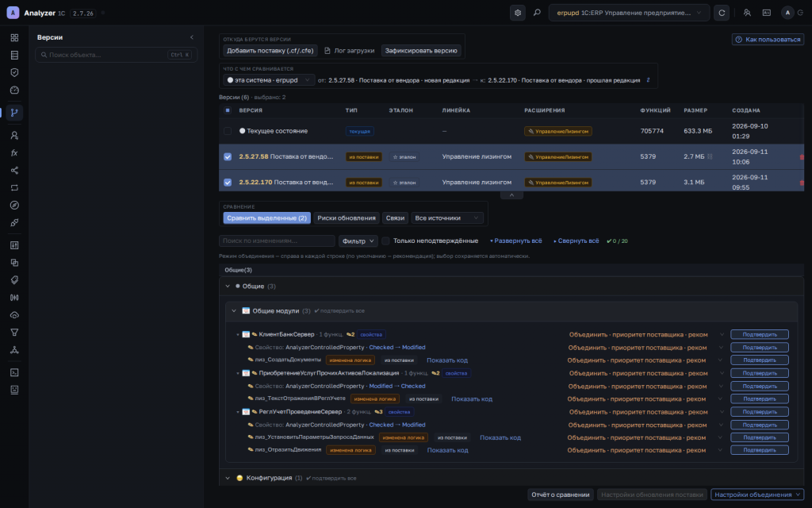
Task: Open the versions branch icon in sidebar
Action: coord(14,113)
